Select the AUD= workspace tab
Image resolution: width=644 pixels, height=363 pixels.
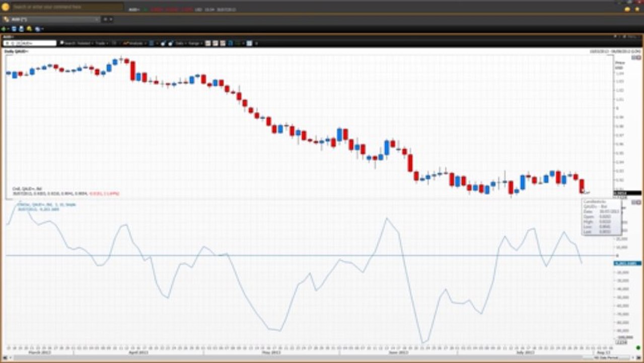click(x=50, y=19)
